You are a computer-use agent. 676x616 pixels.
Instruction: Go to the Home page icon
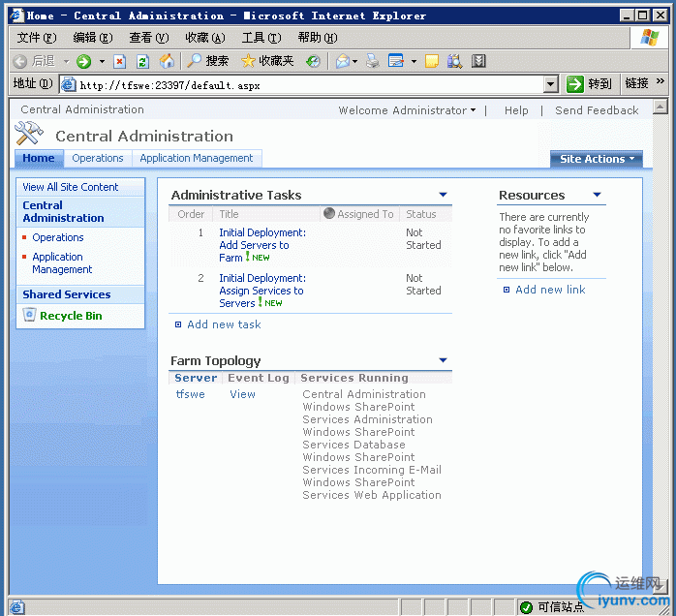point(167,61)
